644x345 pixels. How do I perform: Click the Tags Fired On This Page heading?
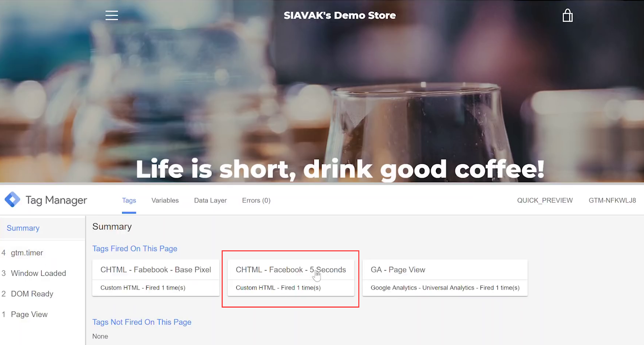tap(135, 249)
